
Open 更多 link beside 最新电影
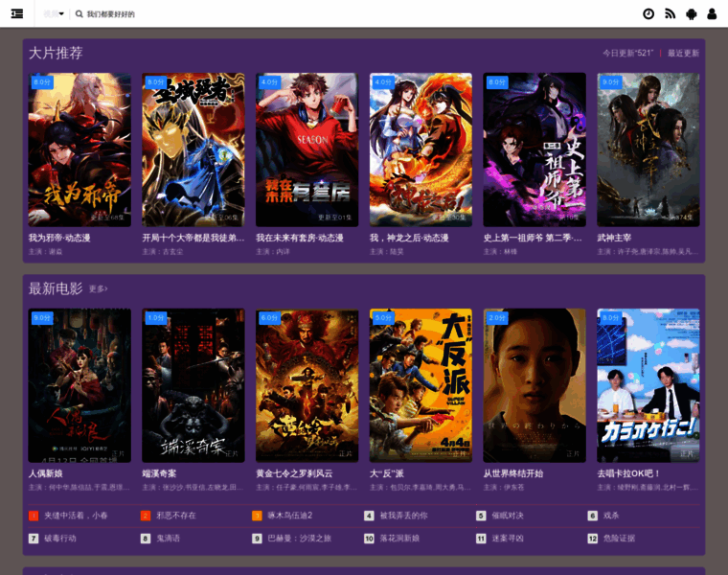tap(98, 288)
